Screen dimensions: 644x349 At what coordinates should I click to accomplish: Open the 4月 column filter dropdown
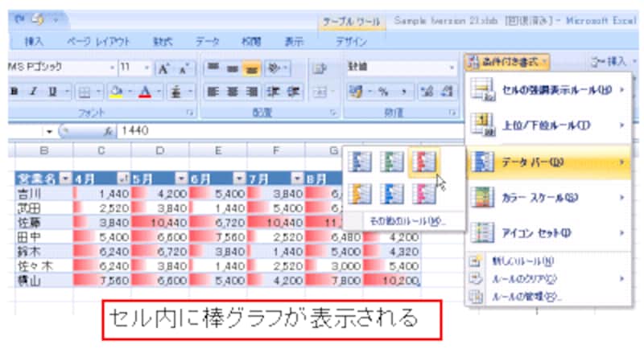[x=123, y=178]
